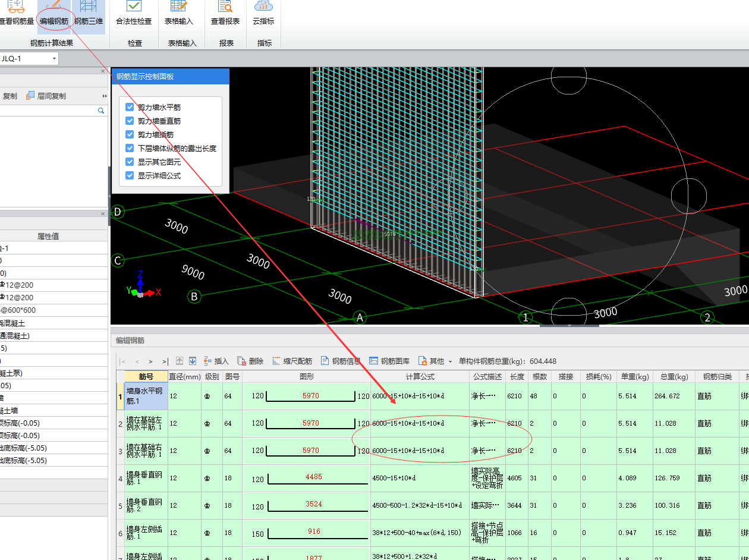
Task: Click axis label A in viewport
Action: 359,317
